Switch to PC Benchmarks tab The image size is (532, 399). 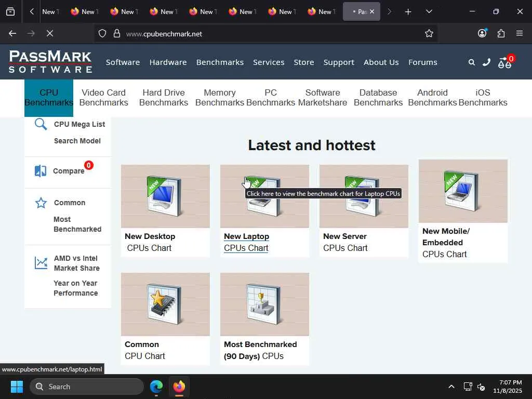click(x=271, y=98)
